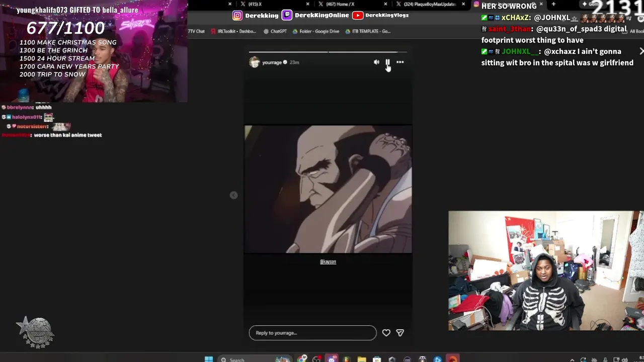Open the yourrage profile avatar
The width and height of the screenshot is (644, 362).
[x=255, y=62]
